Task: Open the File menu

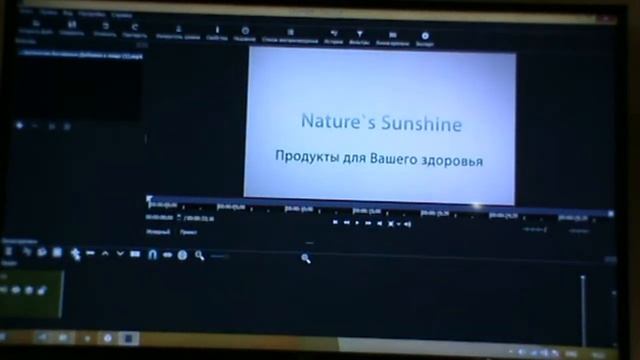Action: 26,11
